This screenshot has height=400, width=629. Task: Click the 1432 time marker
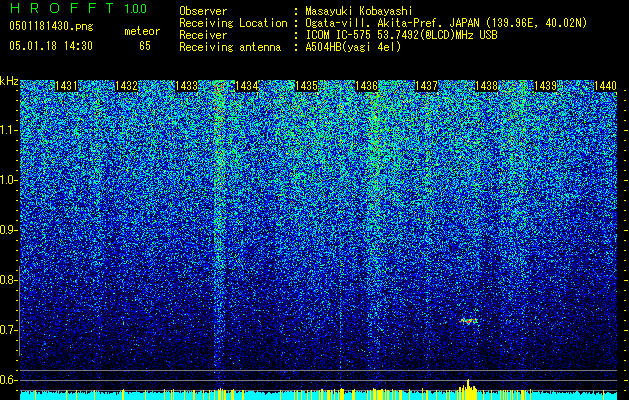click(126, 86)
